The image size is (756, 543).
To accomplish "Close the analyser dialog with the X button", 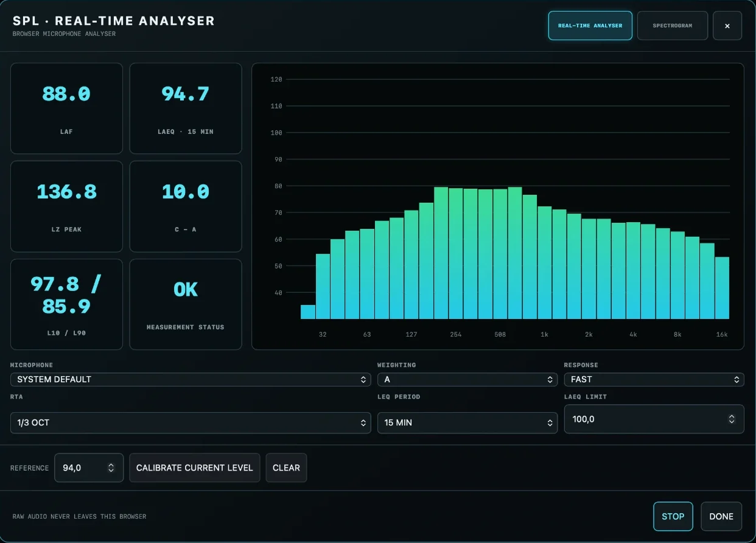I will [727, 26].
